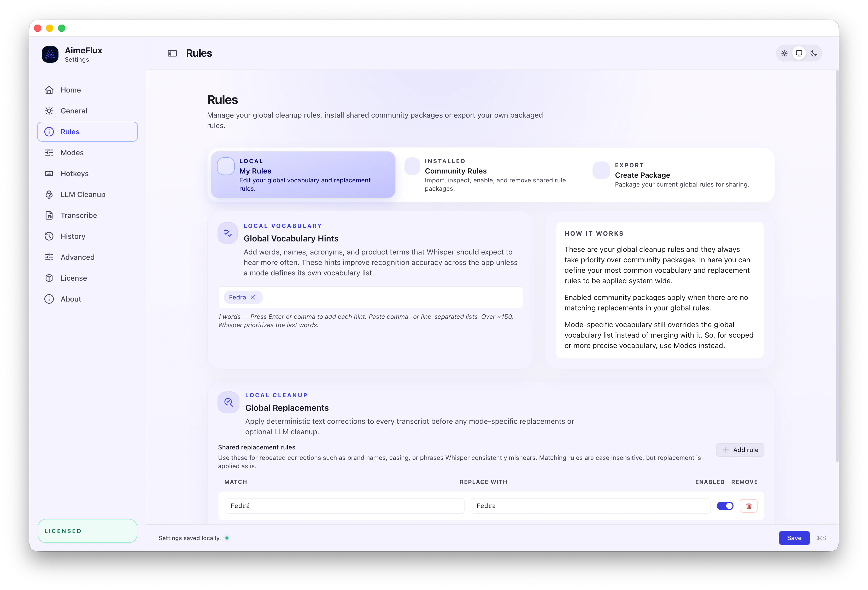Click the 'Settings saved locally.' status text

tap(190, 538)
